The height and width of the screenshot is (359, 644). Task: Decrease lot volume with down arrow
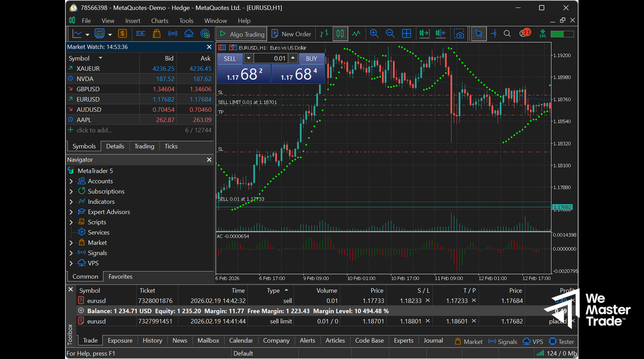point(249,58)
